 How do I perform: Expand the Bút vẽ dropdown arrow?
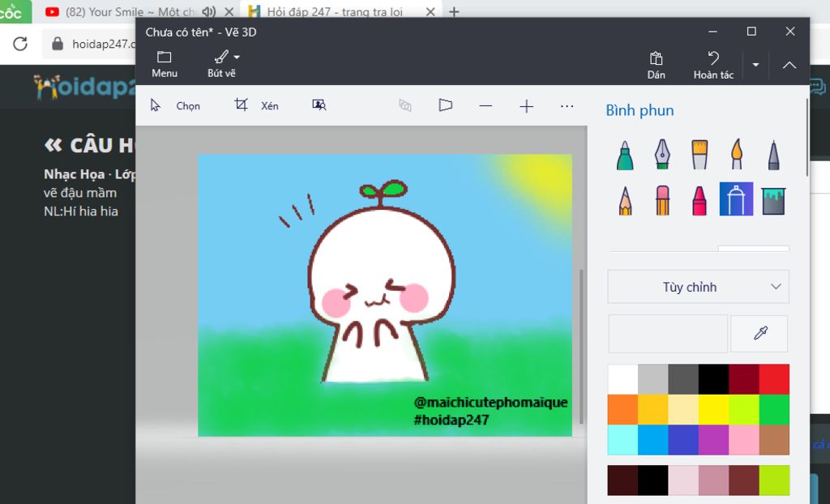tap(237, 57)
